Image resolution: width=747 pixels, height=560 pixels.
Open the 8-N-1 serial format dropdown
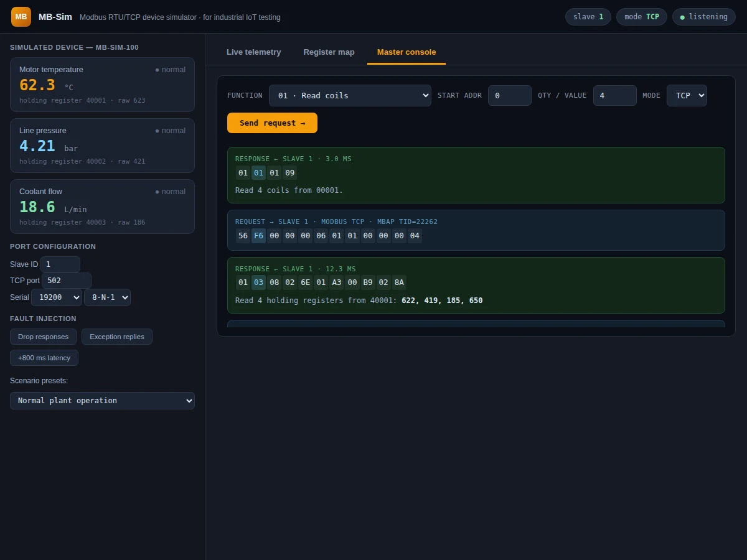[x=107, y=297]
